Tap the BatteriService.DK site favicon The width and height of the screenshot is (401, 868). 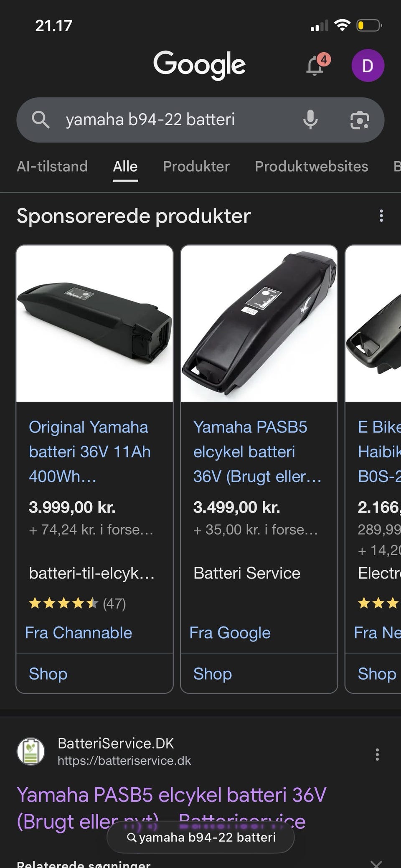30,751
